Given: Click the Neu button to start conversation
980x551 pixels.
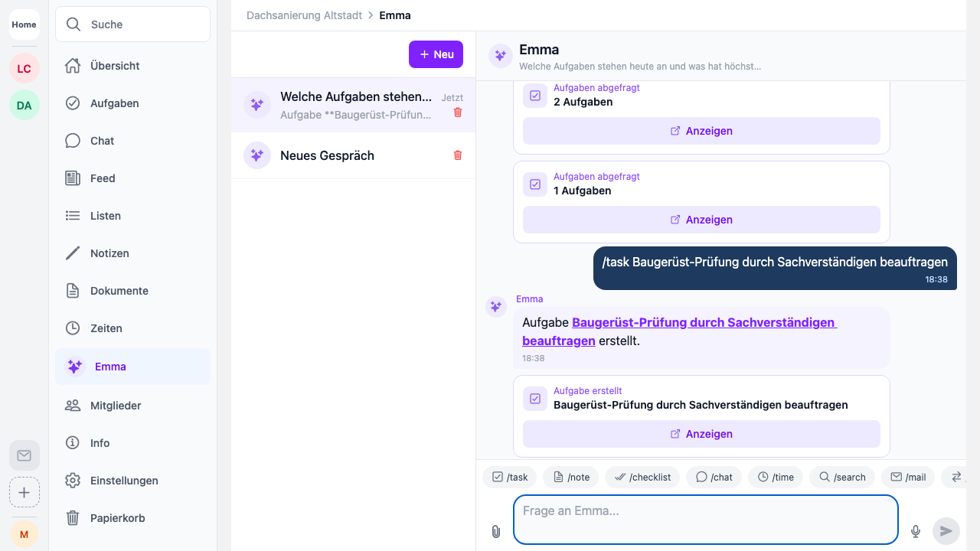Looking at the screenshot, I should click(436, 54).
